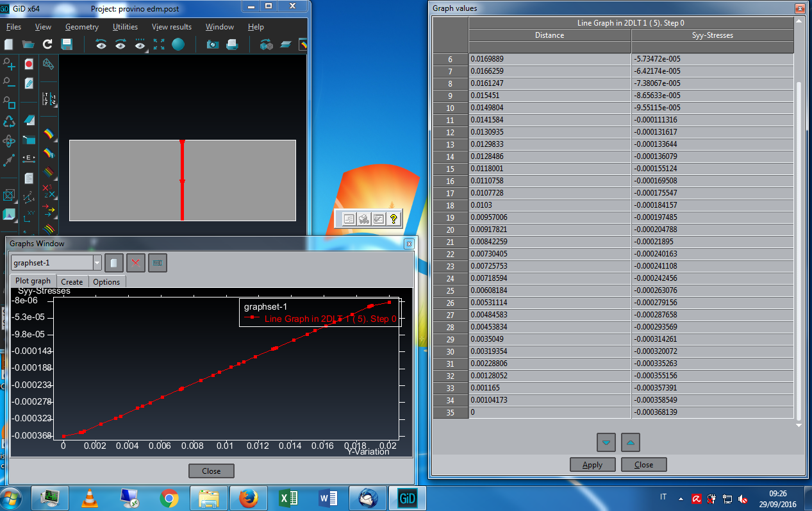Screen dimensions: 812x511
Task: Toggle the teal sphere render mode icon
Action: pos(178,44)
